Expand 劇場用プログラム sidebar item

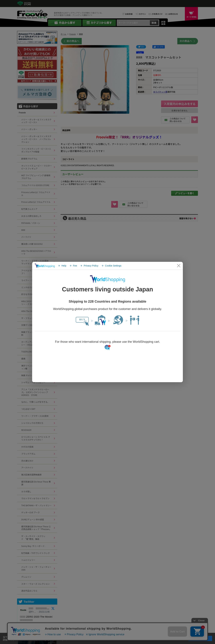37,159
